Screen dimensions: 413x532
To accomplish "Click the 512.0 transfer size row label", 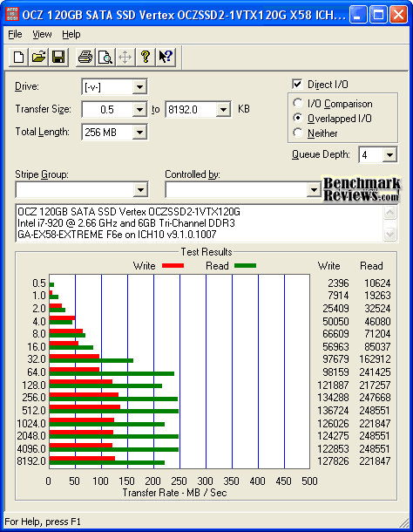I will (34, 411).
